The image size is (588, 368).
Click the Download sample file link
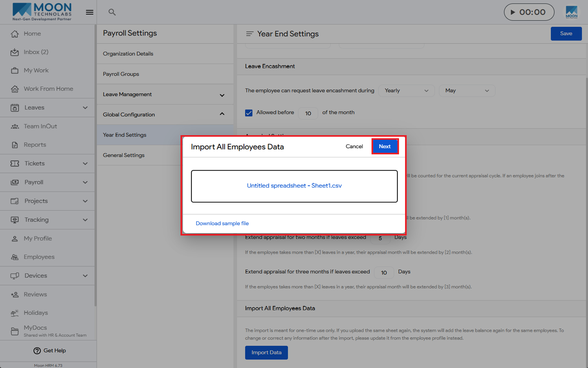pos(222,223)
